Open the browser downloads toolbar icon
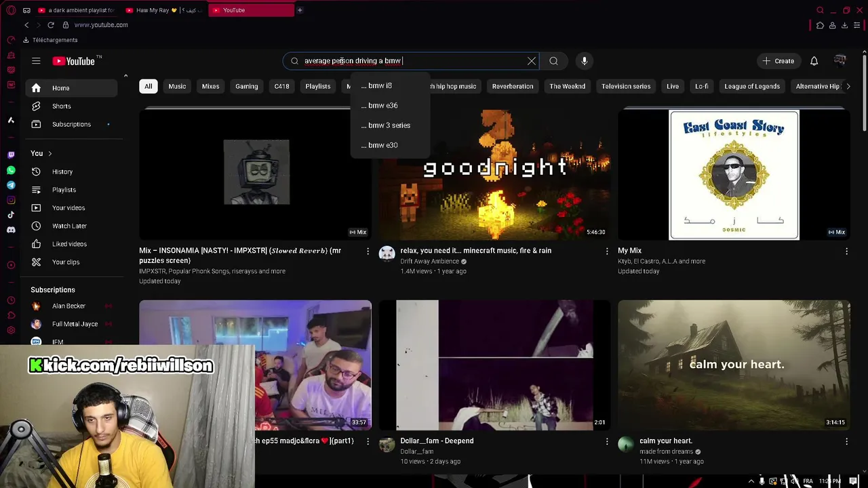 (844, 25)
